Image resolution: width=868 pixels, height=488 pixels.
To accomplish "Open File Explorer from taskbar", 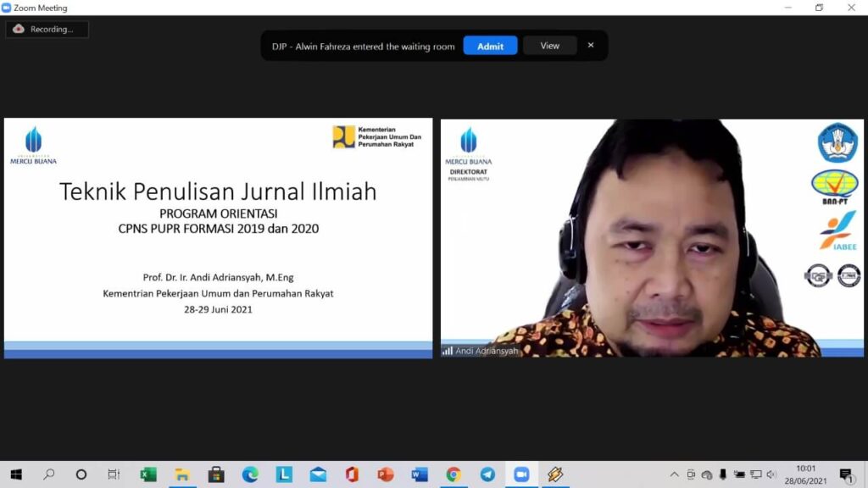I will 182,474.
